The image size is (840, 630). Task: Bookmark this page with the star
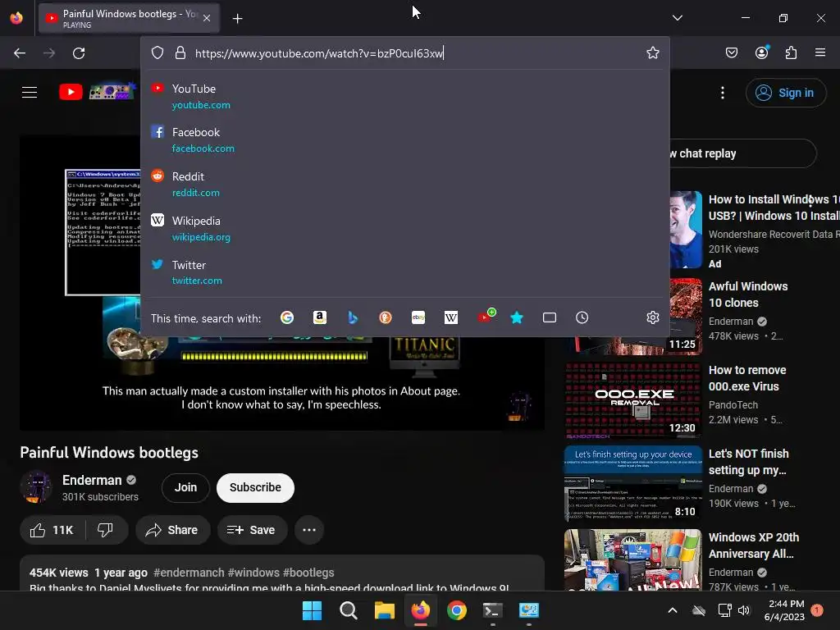click(x=652, y=53)
